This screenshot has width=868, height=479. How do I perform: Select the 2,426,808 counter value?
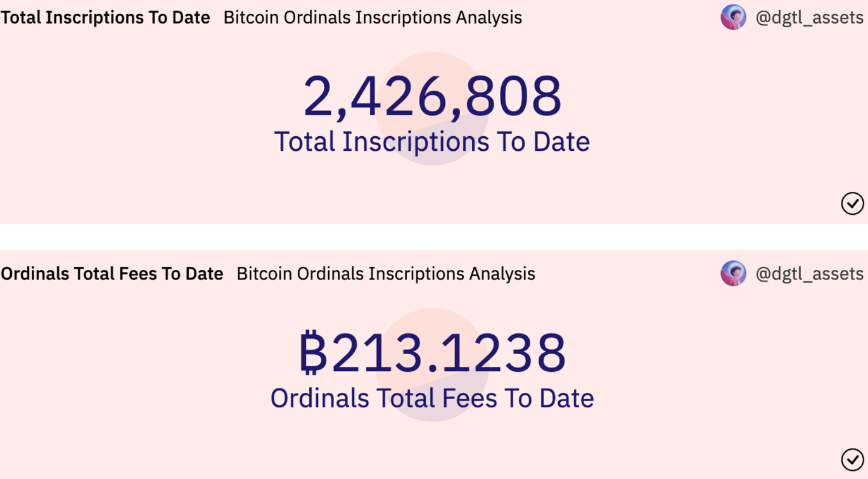coord(432,96)
